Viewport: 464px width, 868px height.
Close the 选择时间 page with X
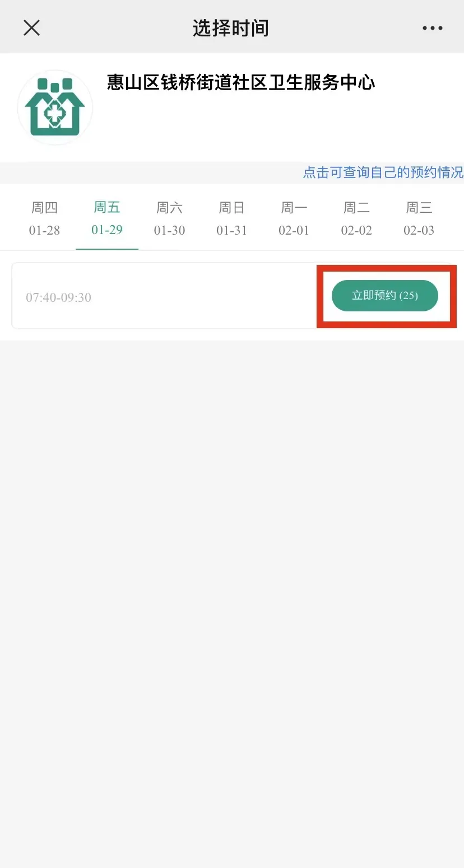tap(32, 27)
